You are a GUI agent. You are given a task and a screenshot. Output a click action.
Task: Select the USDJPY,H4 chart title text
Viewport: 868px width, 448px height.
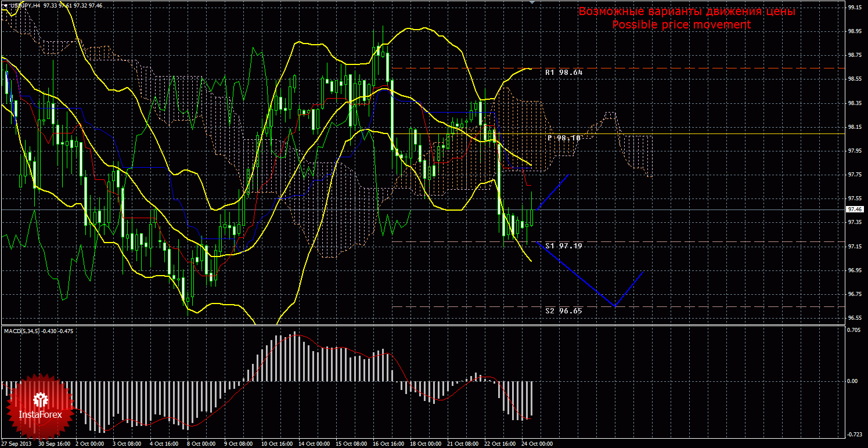(24, 5)
